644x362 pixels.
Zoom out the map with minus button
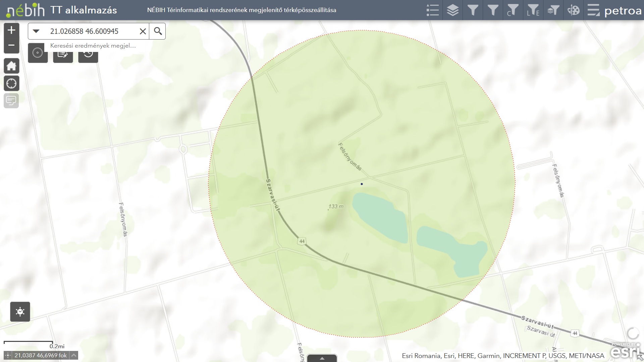11,45
